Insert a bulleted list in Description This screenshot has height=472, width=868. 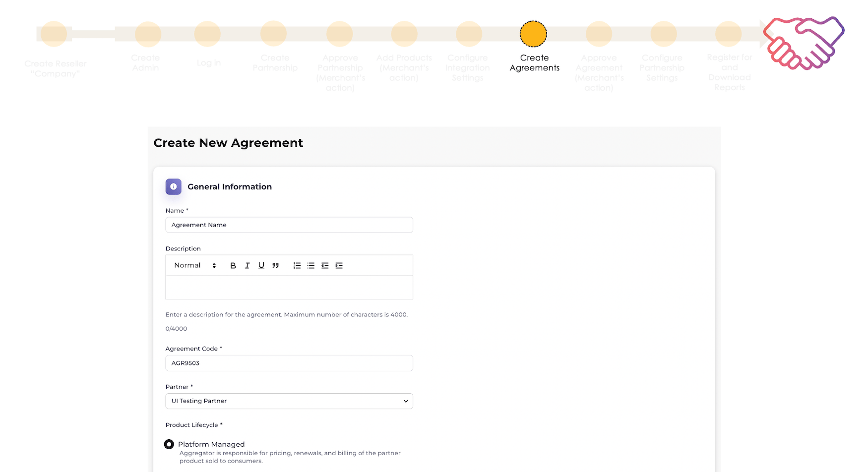[x=311, y=266]
